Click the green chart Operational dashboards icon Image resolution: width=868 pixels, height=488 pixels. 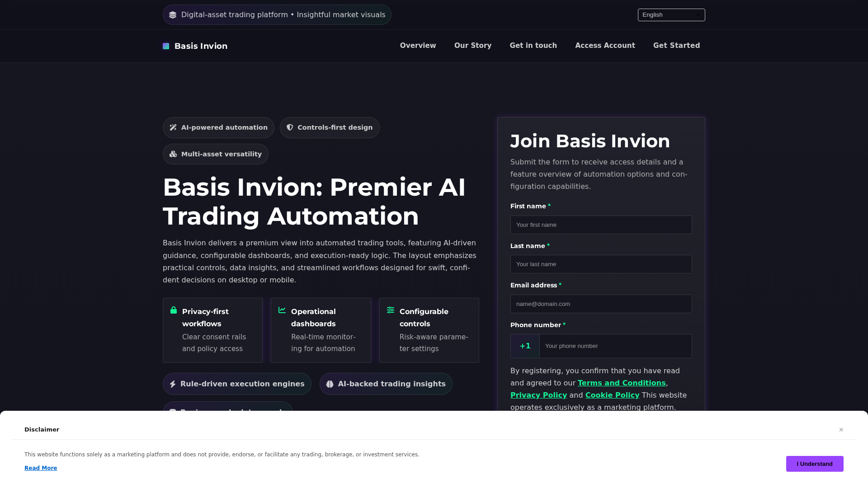coord(282,310)
